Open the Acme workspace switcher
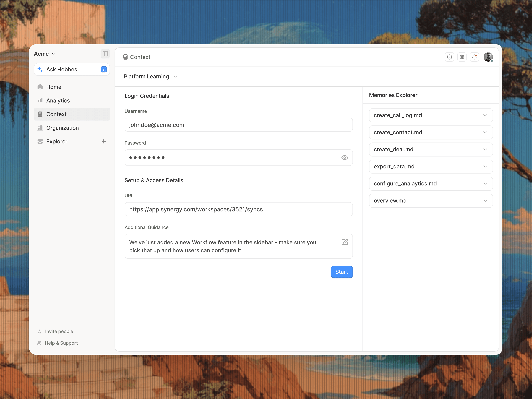 [x=45, y=54]
